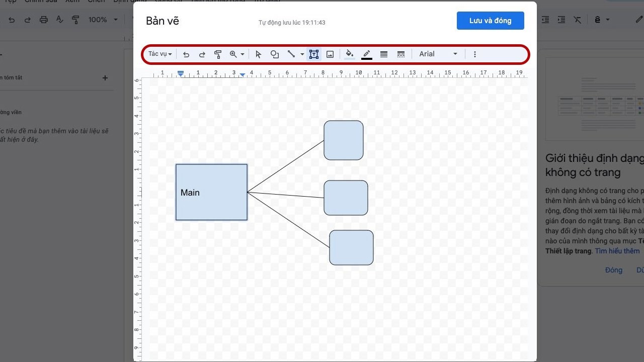Select the paint format tool in drawing toolbar
Viewport: 644px width, 362px height.
(218, 54)
